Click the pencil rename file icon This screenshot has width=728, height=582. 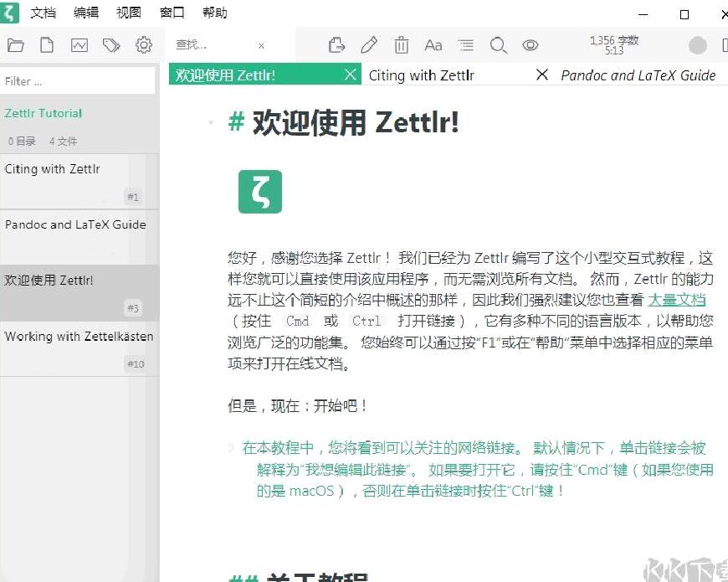[369, 45]
